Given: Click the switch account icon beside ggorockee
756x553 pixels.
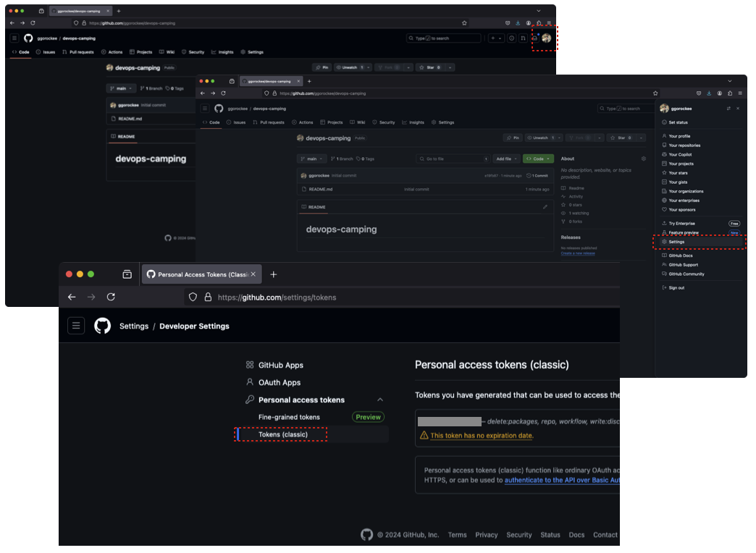Looking at the screenshot, I should pyautogui.click(x=728, y=109).
